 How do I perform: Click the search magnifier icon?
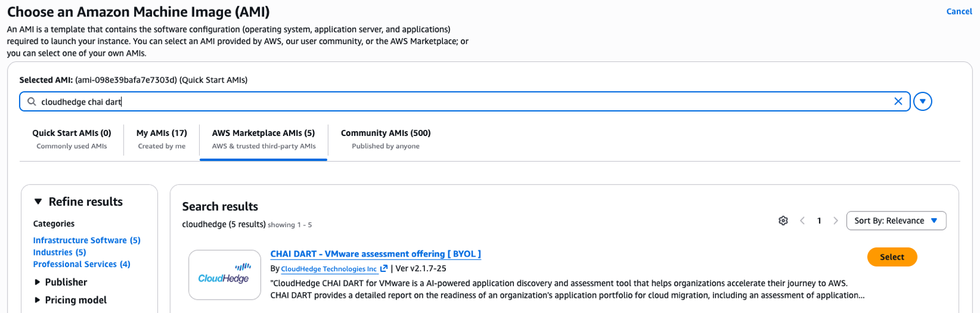coord(32,102)
